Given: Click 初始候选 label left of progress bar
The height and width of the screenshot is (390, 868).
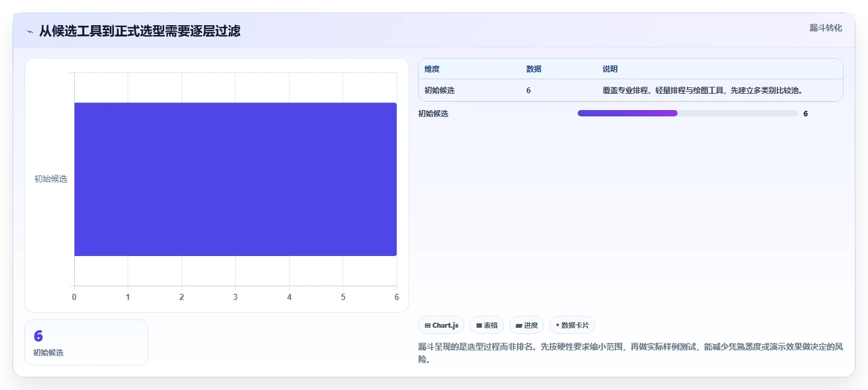Looking at the screenshot, I should click(433, 114).
